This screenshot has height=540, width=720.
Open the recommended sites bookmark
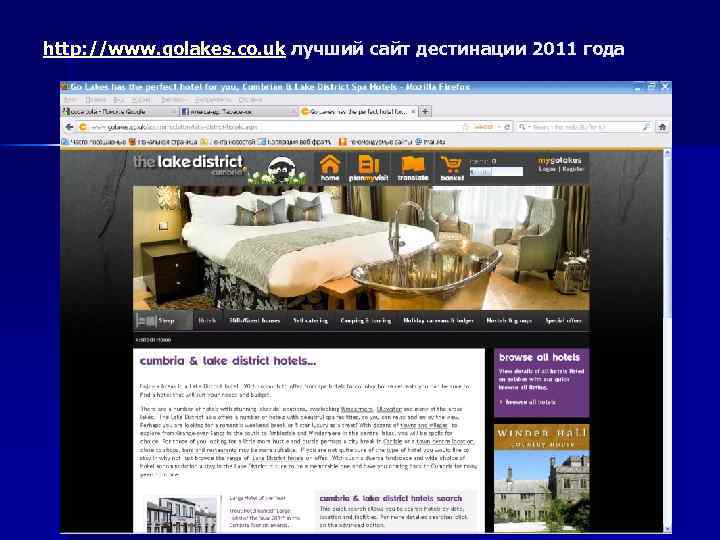[x=376, y=142]
